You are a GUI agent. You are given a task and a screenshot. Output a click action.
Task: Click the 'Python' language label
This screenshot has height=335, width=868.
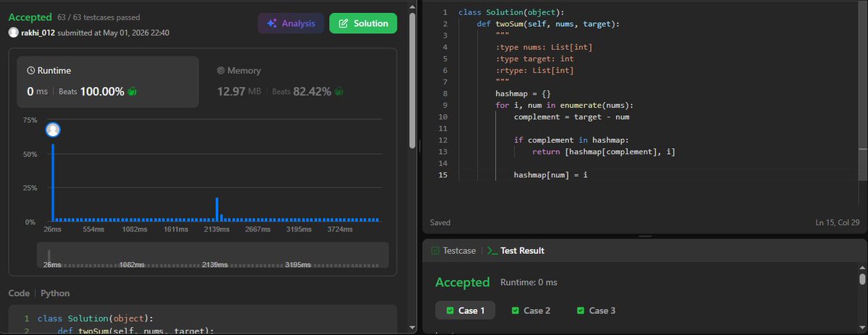[55, 293]
